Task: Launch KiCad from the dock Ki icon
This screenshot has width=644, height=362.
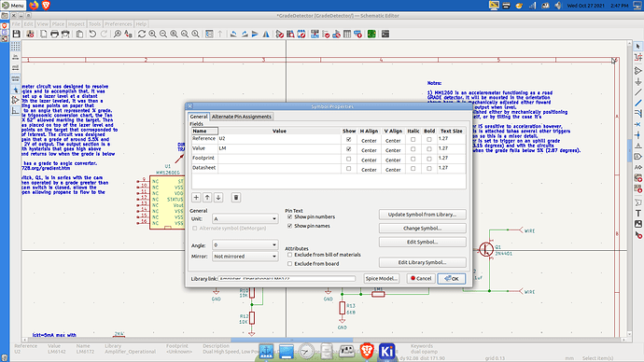Action: [387, 352]
